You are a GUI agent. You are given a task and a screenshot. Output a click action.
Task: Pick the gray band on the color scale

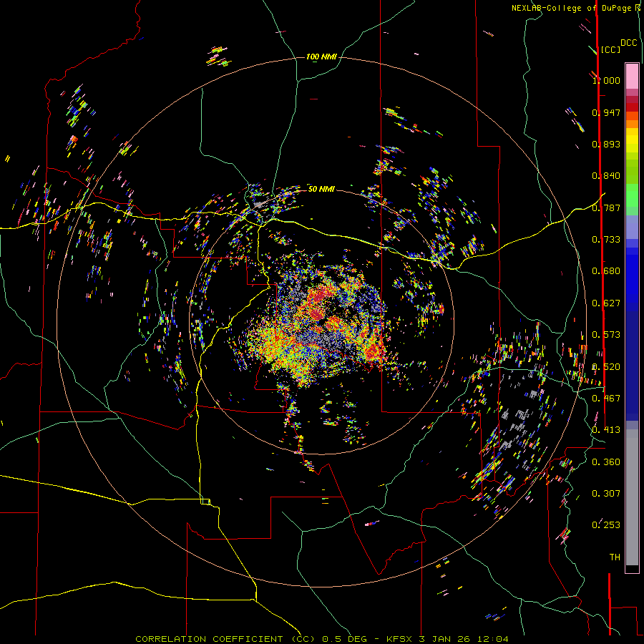pyautogui.click(x=632, y=497)
